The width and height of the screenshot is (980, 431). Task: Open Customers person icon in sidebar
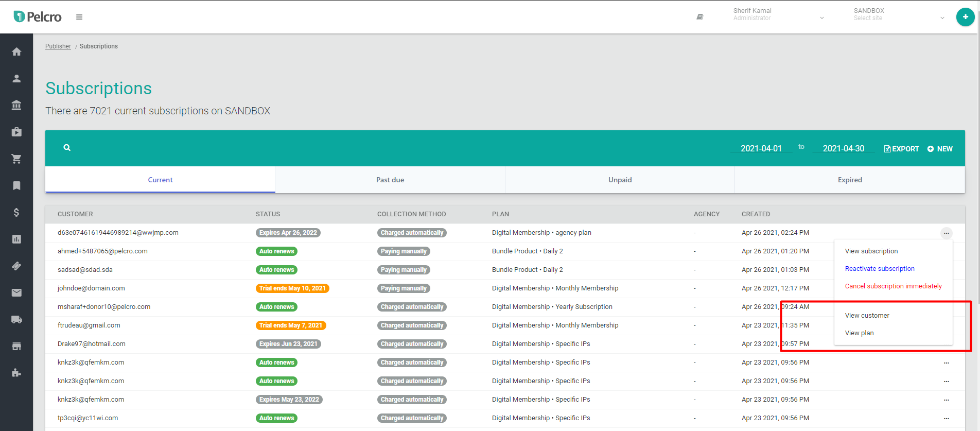point(16,78)
